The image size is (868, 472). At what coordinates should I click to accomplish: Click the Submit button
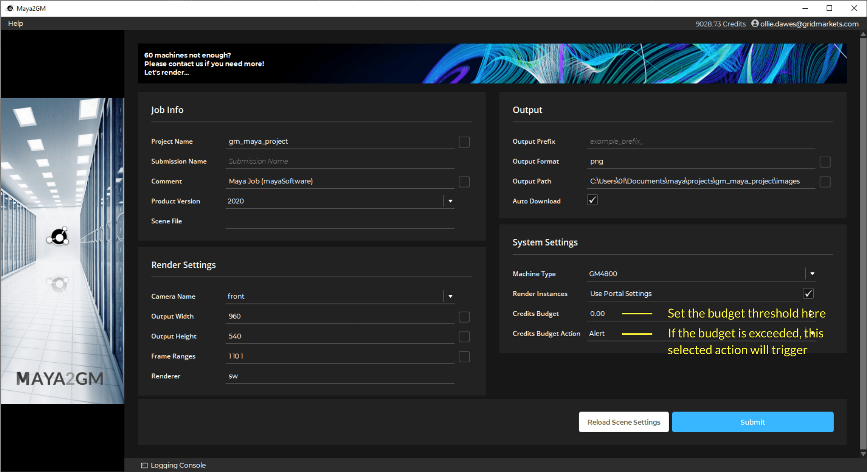pos(752,422)
